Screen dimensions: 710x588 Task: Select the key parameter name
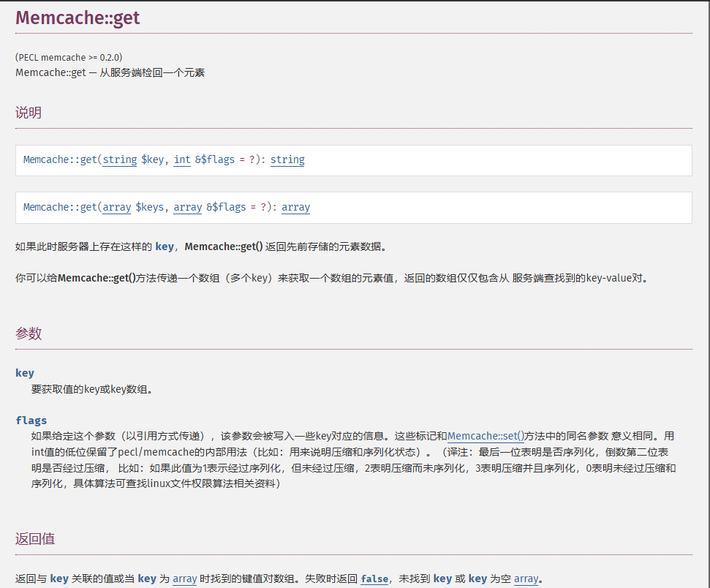point(24,372)
